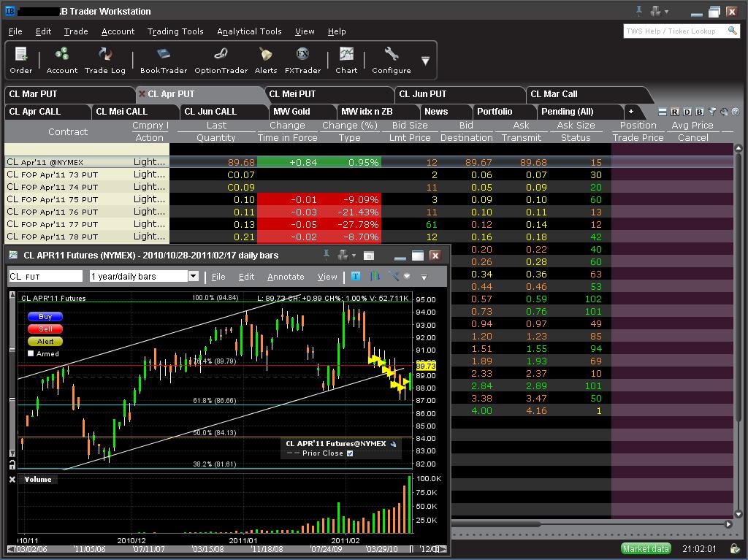
Task: Open the 1 year/daily bars dropdown
Action: click(193, 276)
